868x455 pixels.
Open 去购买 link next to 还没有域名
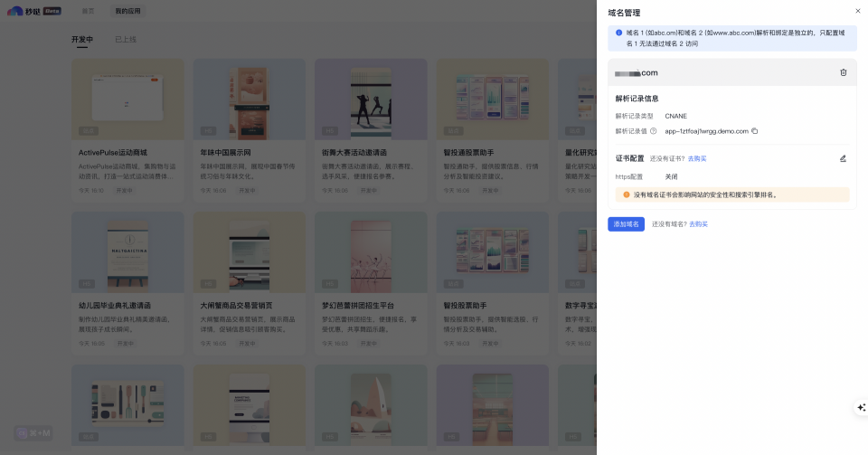coord(698,223)
